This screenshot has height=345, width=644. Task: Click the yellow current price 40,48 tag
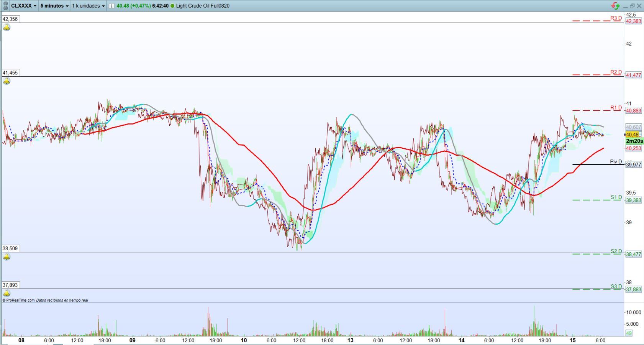(632, 135)
